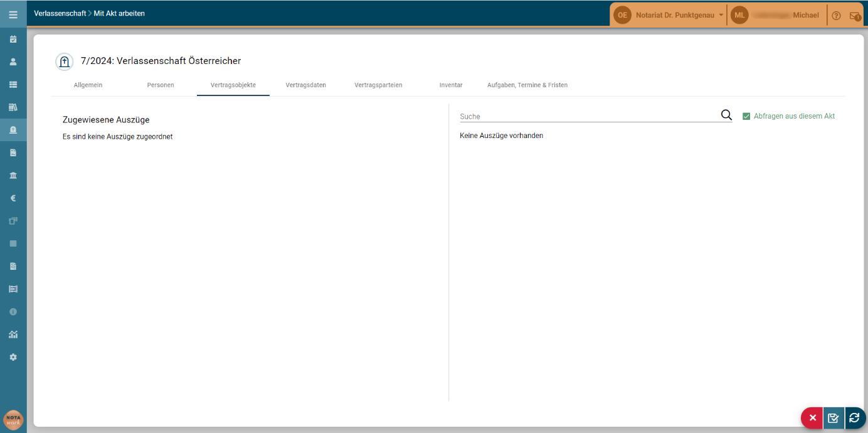The height and width of the screenshot is (433, 868).
Task: Click the red X cancel button
Action: tap(812, 418)
